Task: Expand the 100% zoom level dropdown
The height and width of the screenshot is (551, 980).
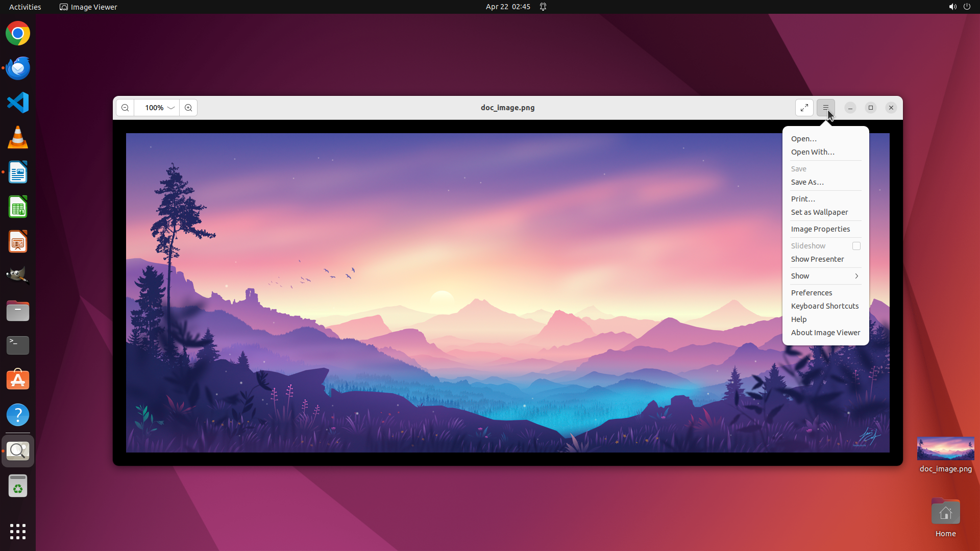Action: click(x=171, y=108)
